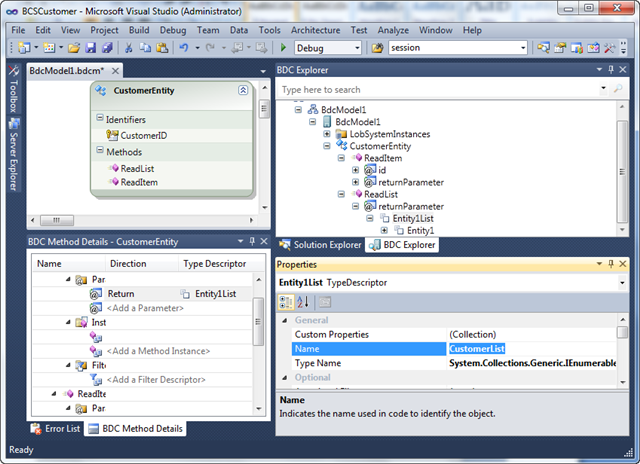Close the BdcModel1.bdcm document tab

click(116, 71)
